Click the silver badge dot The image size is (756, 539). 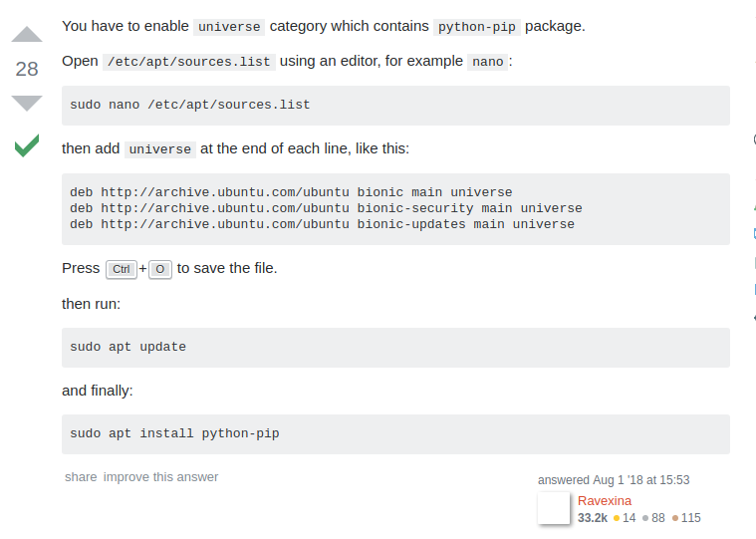point(645,518)
